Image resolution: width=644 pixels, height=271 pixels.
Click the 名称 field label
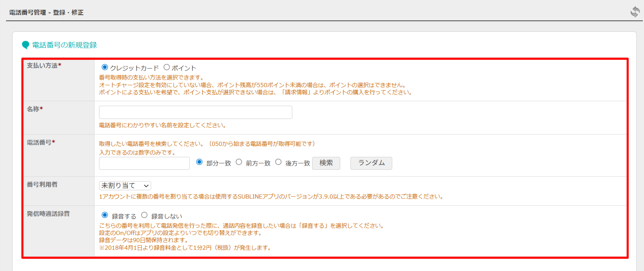(35, 109)
